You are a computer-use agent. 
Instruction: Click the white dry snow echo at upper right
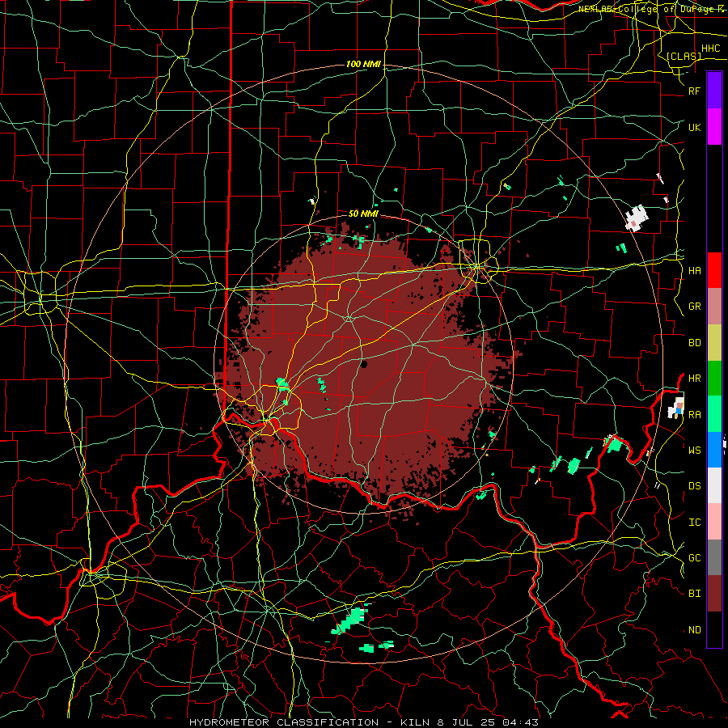[636, 218]
